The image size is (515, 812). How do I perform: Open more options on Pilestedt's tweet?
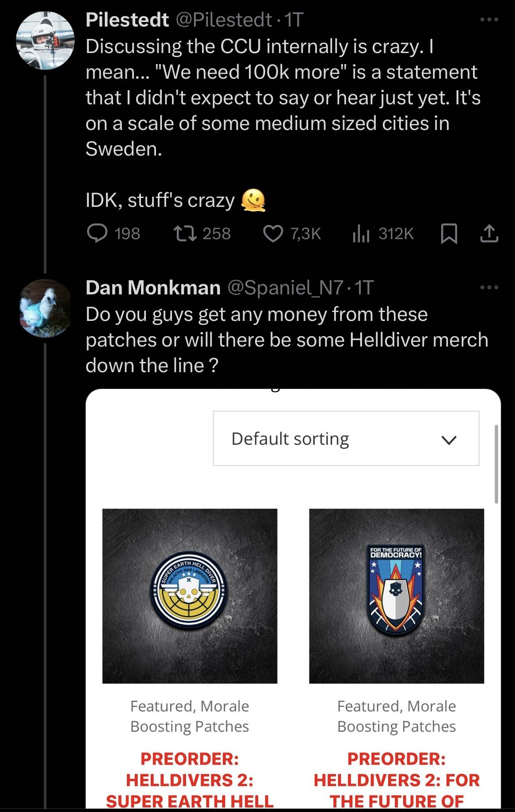tap(489, 19)
